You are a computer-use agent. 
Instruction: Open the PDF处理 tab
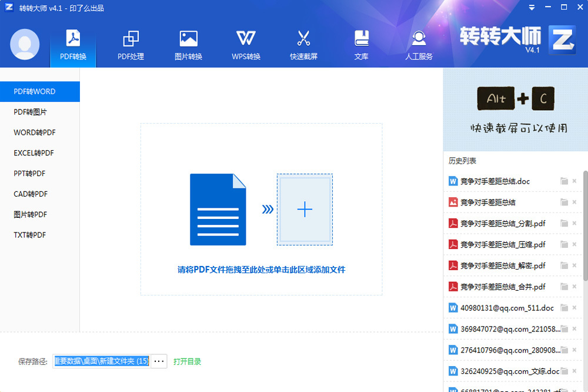[x=131, y=45]
